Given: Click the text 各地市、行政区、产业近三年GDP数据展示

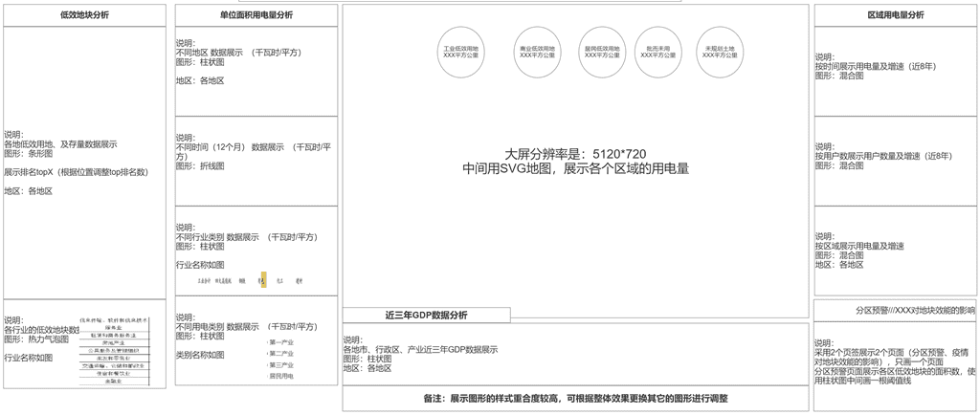Looking at the screenshot, I should tap(421, 349).
